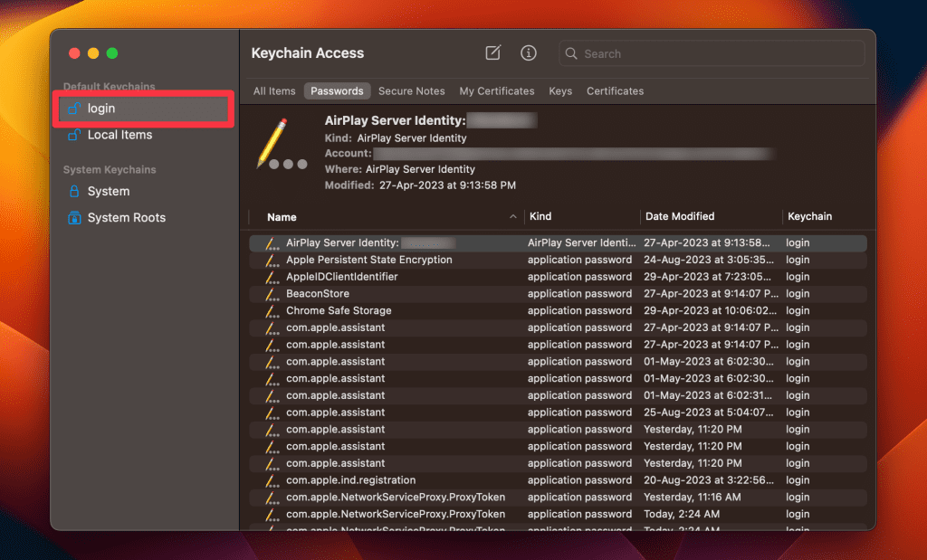Click the yellow minimize window button

pyautogui.click(x=93, y=53)
